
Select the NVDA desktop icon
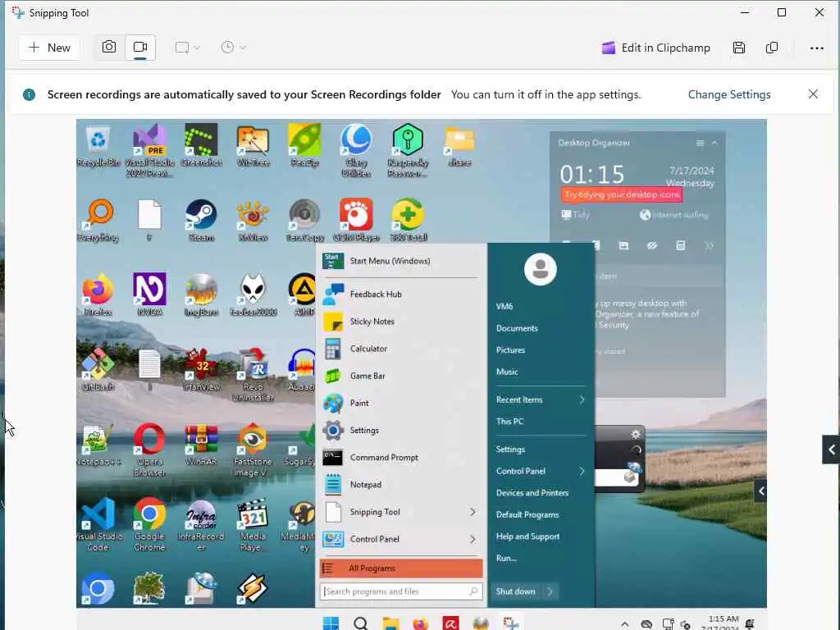pyautogui.click(x=149, y=294)
